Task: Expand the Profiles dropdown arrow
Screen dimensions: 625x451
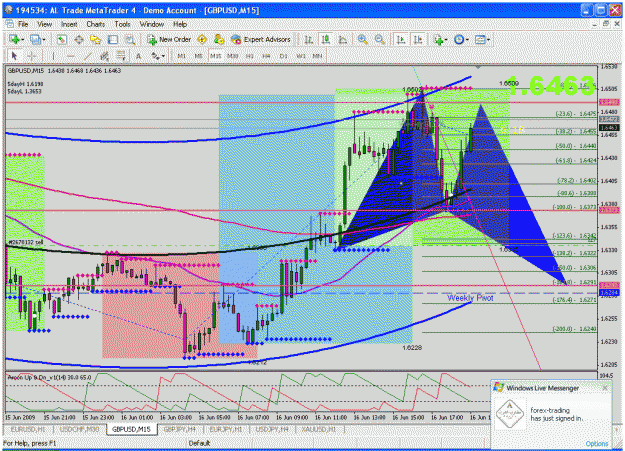Action: click(x=43, y=40)
